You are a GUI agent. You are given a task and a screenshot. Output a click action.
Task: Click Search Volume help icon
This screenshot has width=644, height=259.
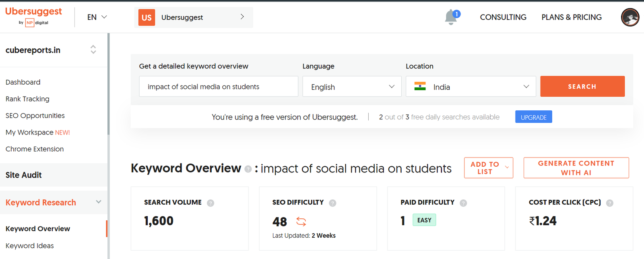[x=211, y=203]
